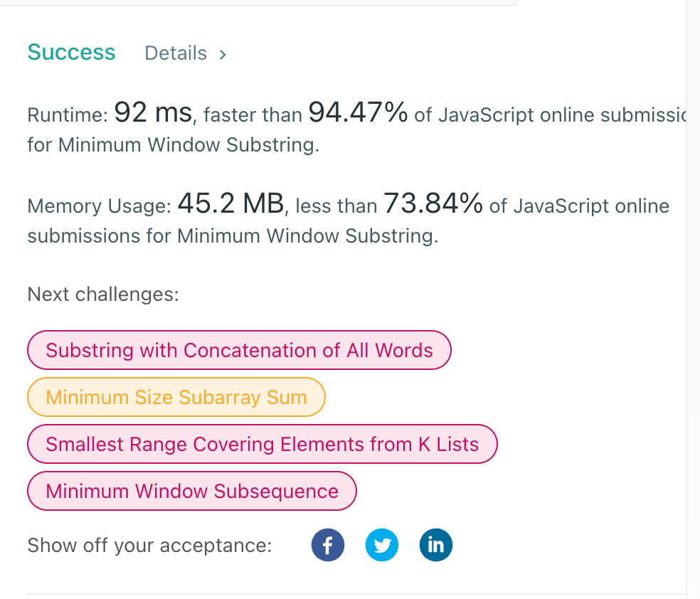Click the green Success status heading

pos(71,53)
